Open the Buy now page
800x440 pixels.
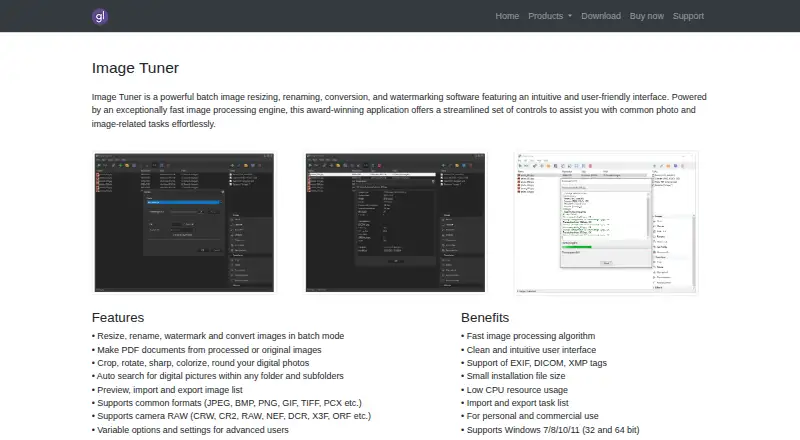coord(646,16)
